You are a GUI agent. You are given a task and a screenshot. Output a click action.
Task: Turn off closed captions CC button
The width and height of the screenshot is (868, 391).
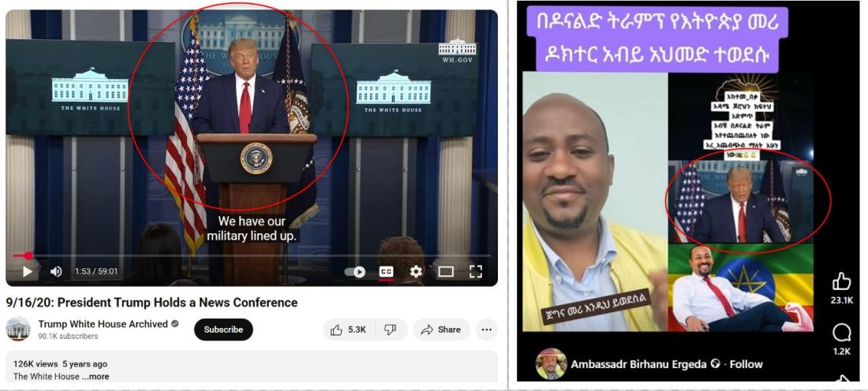point(386,271)
